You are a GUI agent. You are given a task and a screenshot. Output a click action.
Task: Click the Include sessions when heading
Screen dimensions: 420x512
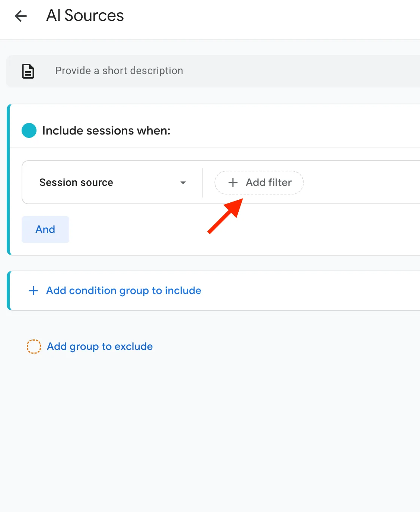(106, 130)
